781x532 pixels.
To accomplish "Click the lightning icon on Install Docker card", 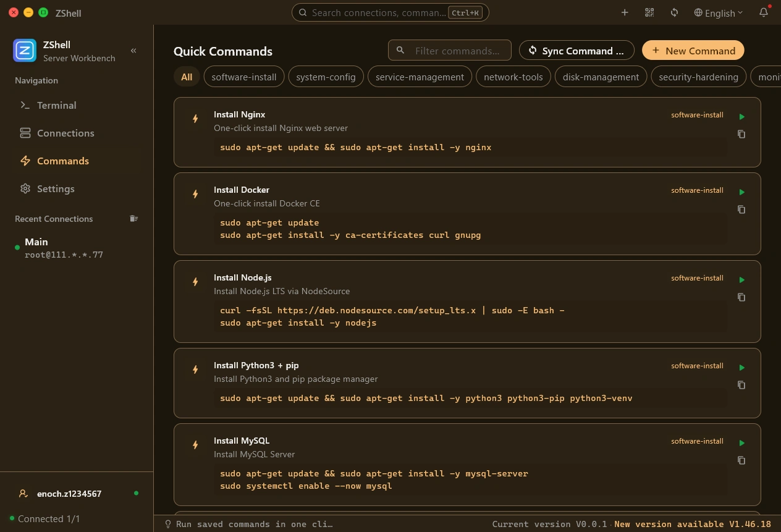I will coord(195,194).
